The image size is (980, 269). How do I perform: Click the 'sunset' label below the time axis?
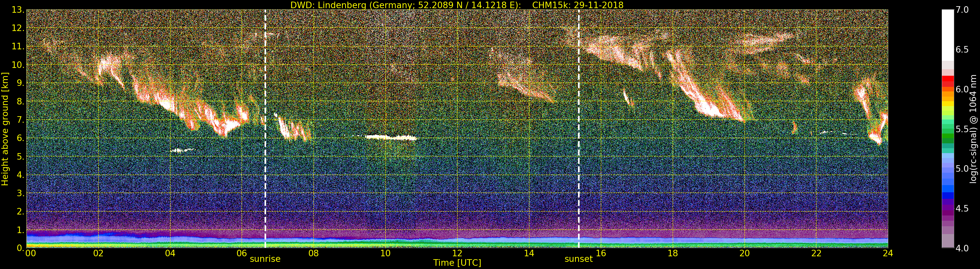coord(579,259)
